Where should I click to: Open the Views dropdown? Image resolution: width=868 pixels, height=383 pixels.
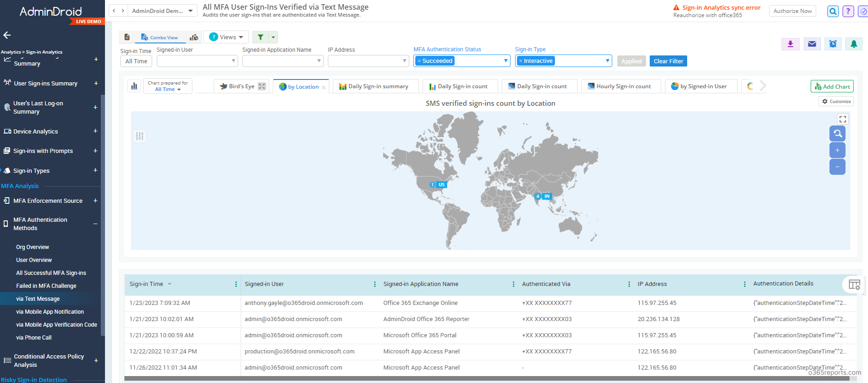tap(227, 37)
